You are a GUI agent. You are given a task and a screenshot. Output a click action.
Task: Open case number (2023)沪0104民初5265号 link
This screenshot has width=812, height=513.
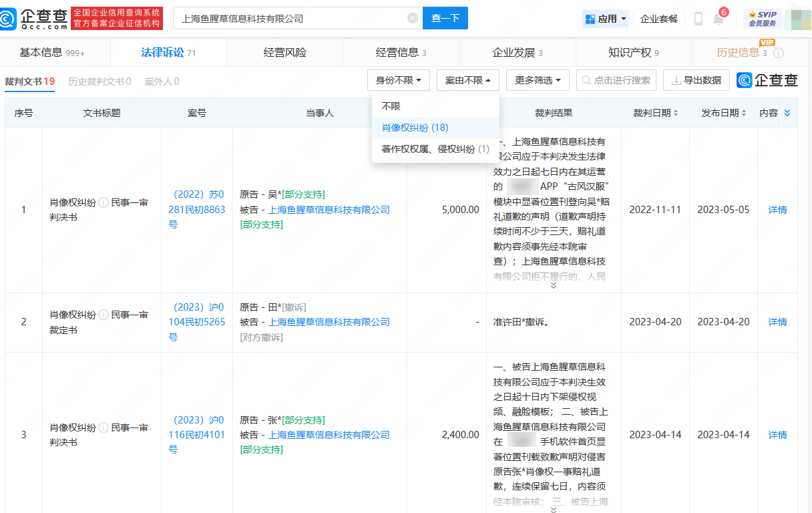(x=197, y=322)
